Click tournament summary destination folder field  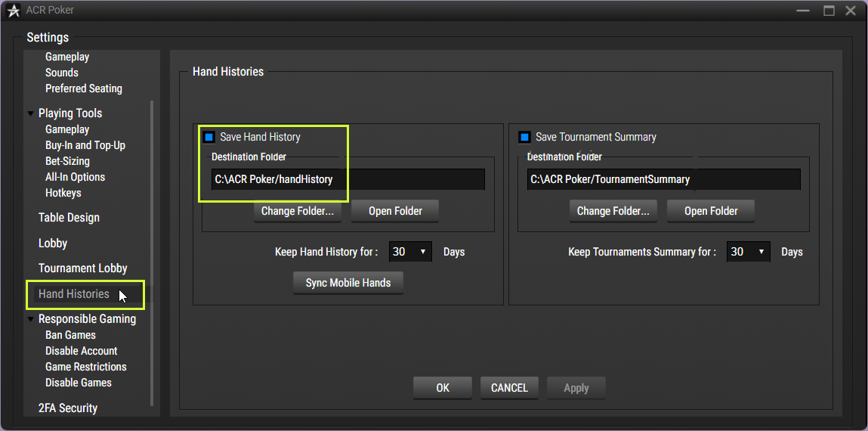click(x=664, y=179)
